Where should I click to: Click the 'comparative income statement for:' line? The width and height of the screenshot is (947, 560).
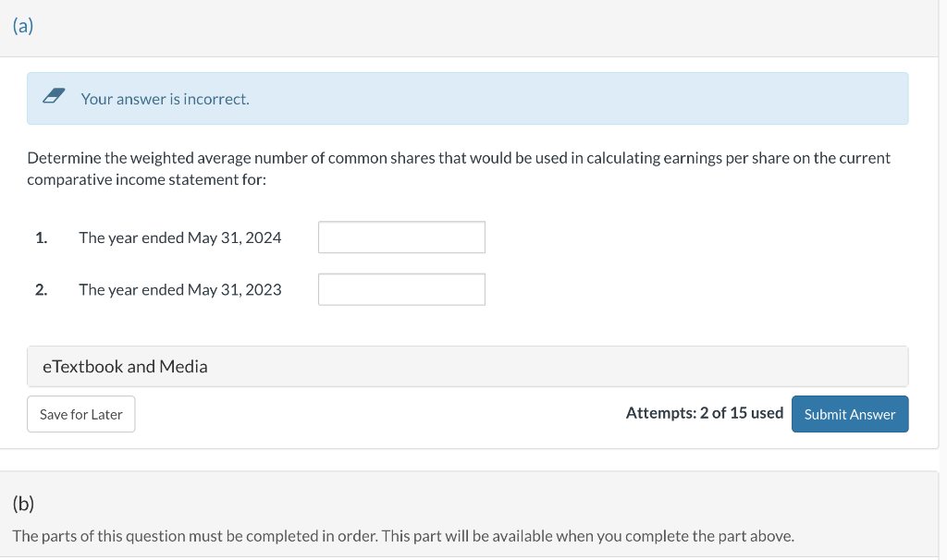[146, 180]
